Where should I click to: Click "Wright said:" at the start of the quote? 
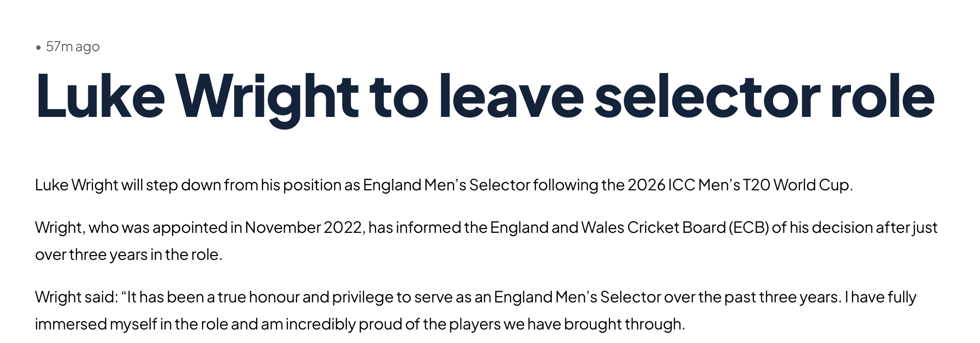click(x=76, y=297)
